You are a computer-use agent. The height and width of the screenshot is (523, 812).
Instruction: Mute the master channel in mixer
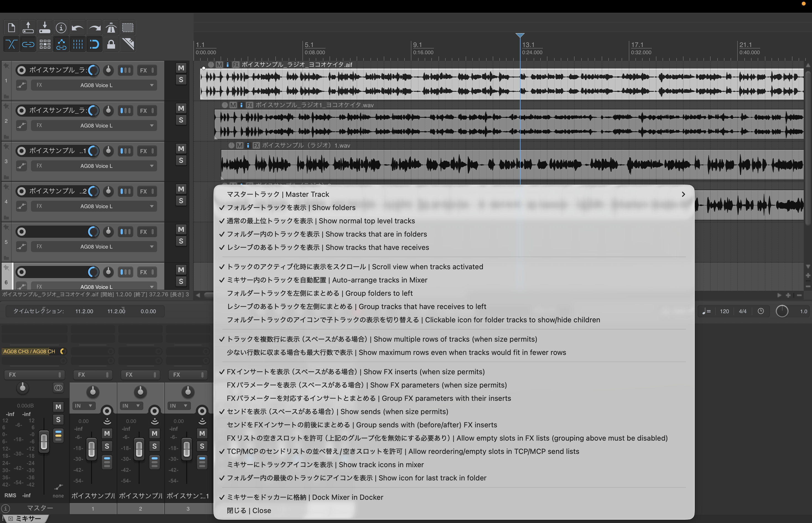[x=58, y=407]
